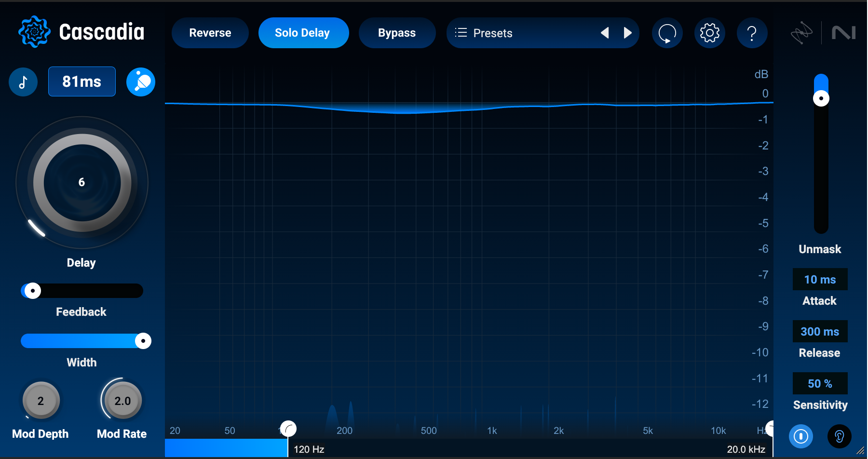Enable Reverse mode
The image size is (868, 459).
(210, 33)
